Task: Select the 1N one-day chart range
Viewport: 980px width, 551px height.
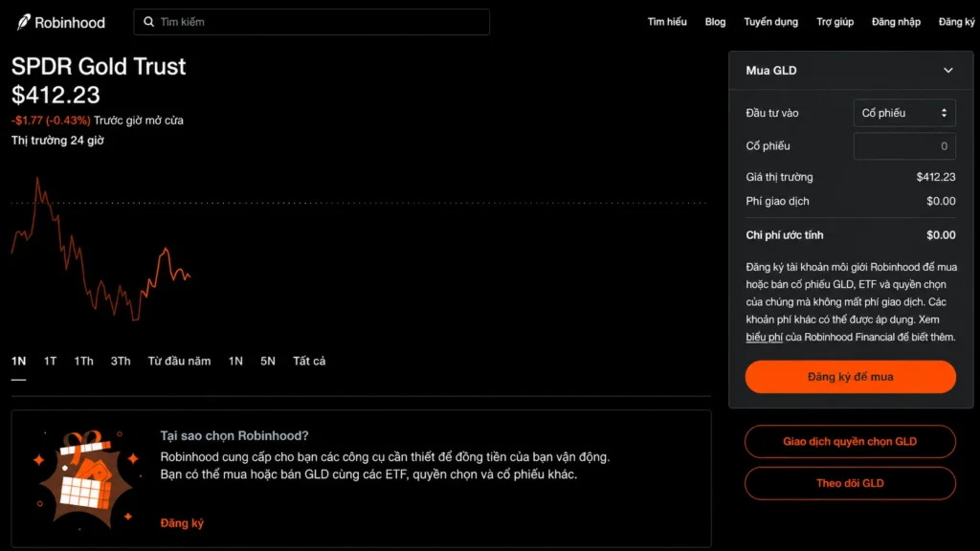Action: (x=19, y=361)
